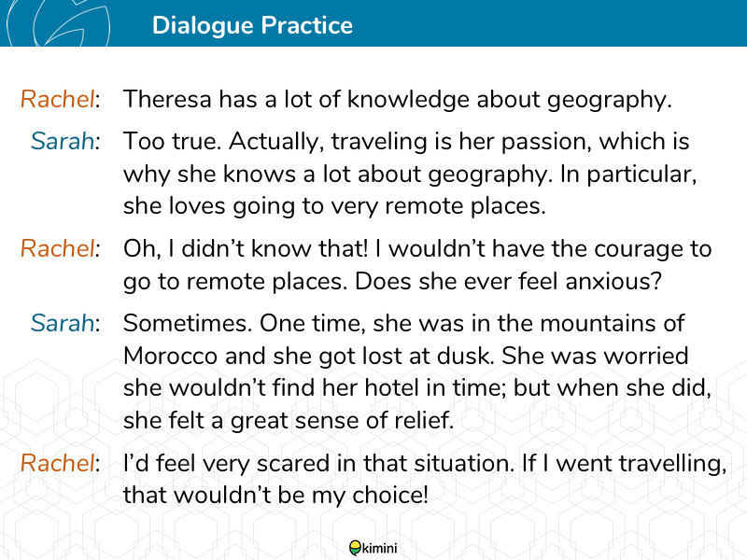
Task: Click Rachel's name beside "I'd feel very scared"
Action: (58, 462)
